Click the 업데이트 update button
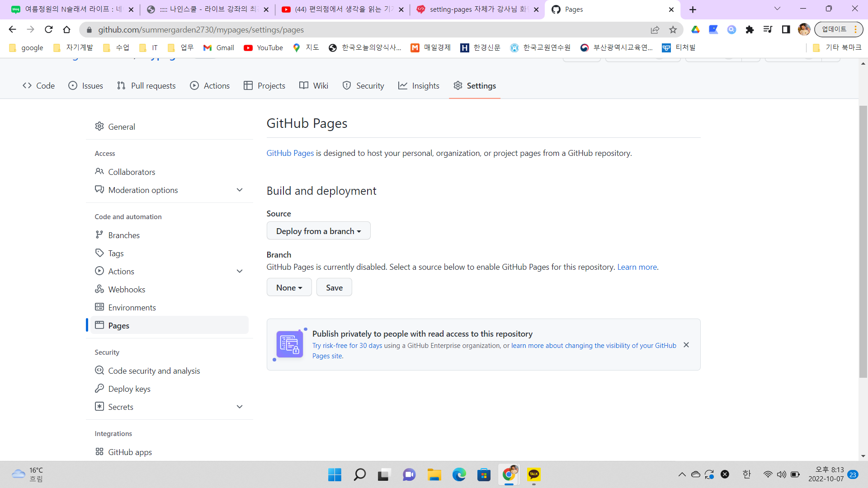 (x=839, y=29)
